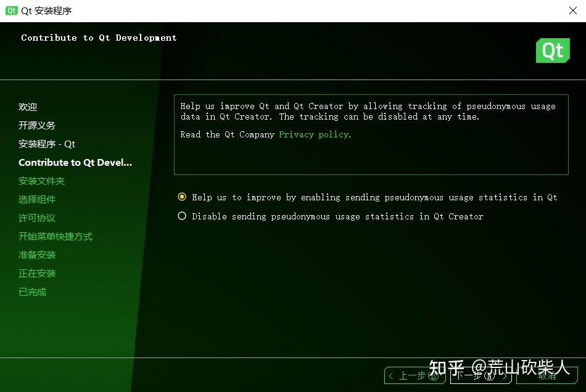The image size is (586, 392).
Task: Open the Privacy policy link
Action: 315,134
